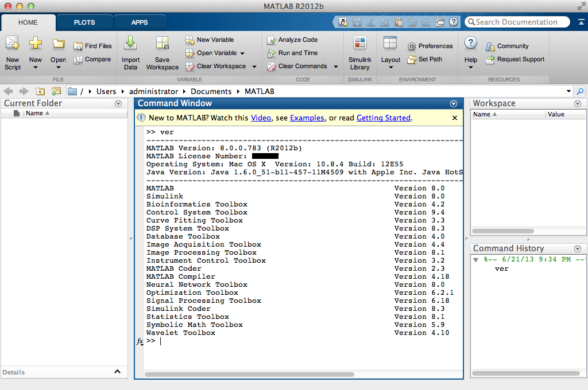
Task: Click the Browse for folder icon
Action: pyautogui.click(x=56, y=91)
